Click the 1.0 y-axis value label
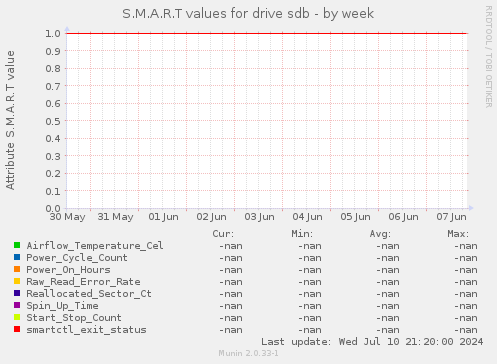This screenshot has width=497, height=364. coord(53,33)
